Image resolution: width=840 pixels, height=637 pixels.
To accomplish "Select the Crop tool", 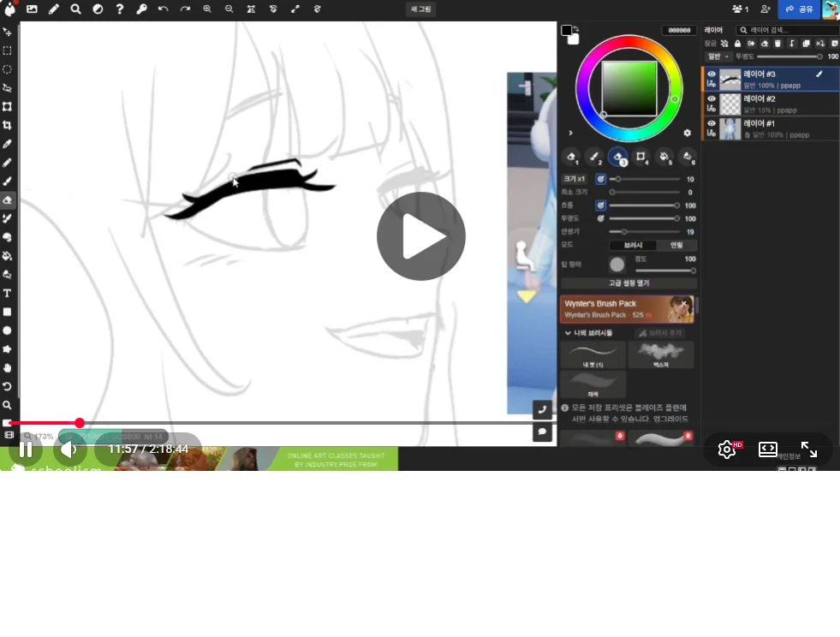I will click(x=7, y=125).
